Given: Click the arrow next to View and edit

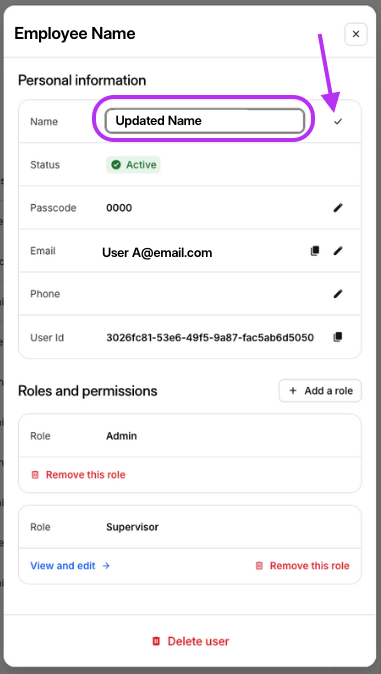Looking at the screenshot, I should [106, 566].
